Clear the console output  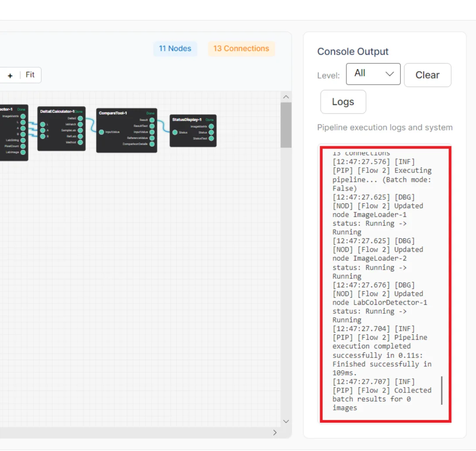[428, 75]
